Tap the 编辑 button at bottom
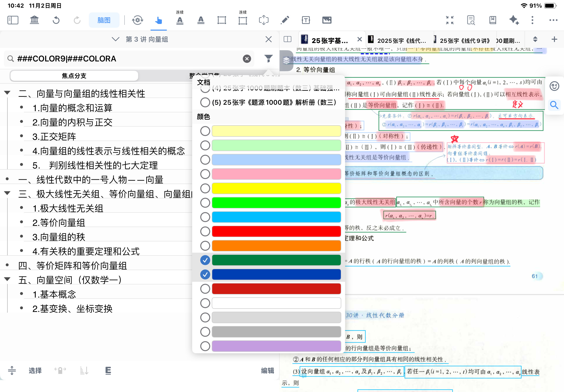Image resolution: width=564 pixels, height=392 pixels. click(267, 370)
